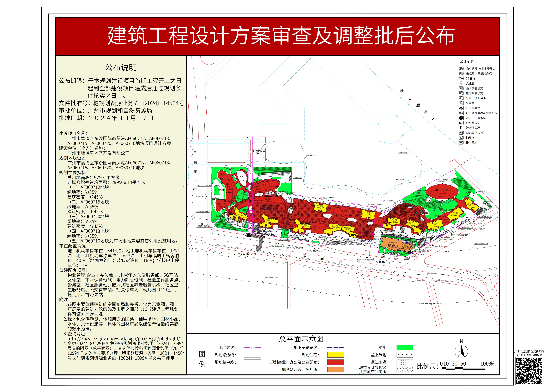555x392 pixels.
Task: Open the ghzyj.gz.gov.cn query URL
Action: pyautogui.click(x=124, y=339)
